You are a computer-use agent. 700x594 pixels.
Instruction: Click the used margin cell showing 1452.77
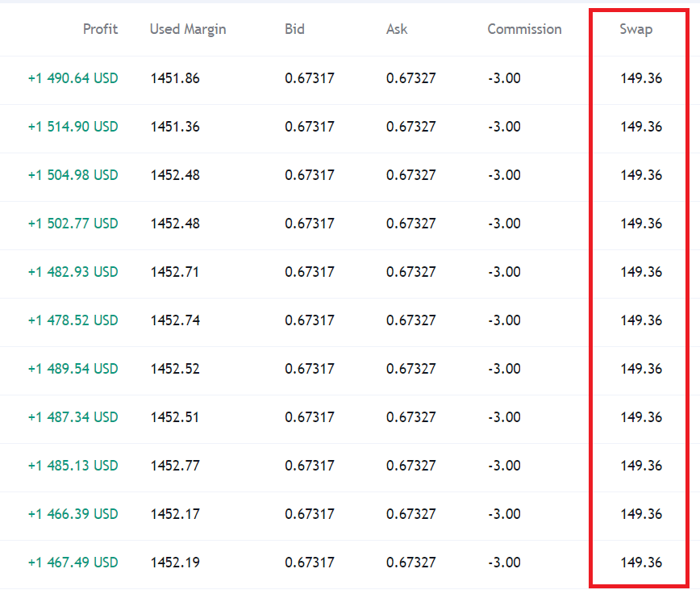click(x=175, y=466)
